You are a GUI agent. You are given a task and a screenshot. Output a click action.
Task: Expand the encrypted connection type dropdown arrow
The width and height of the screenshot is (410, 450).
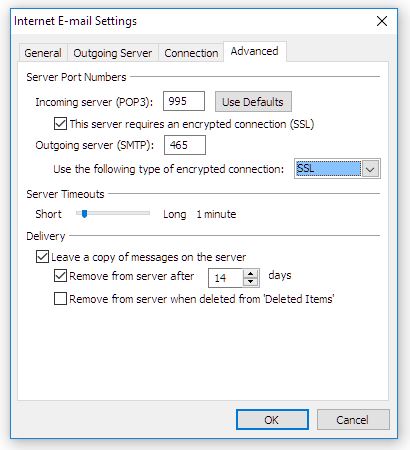[370, 169]
